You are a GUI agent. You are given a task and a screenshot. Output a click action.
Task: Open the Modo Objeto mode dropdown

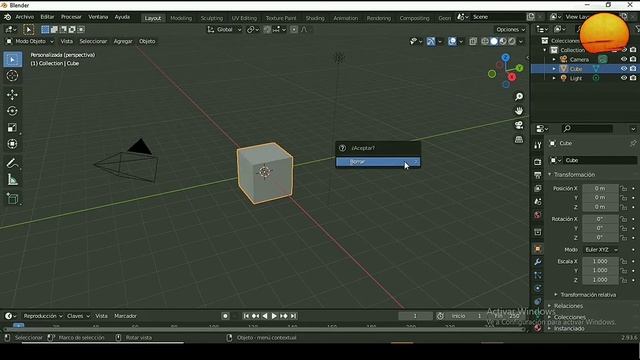pos(29,41)
